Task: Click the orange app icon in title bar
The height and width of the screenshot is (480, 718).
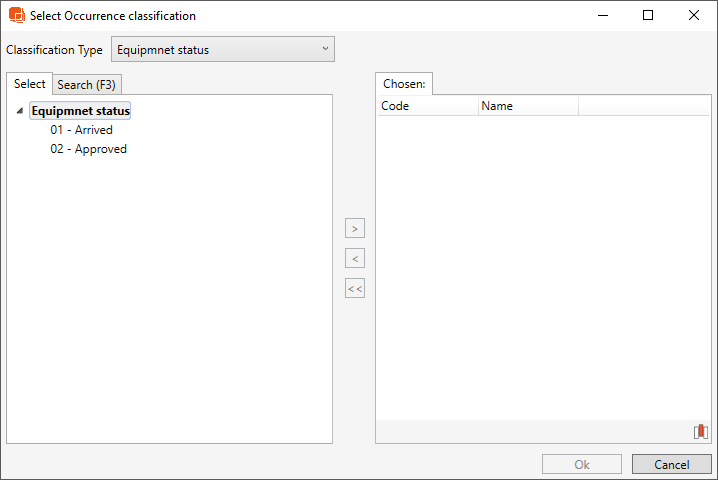Action: coord(16,16)
